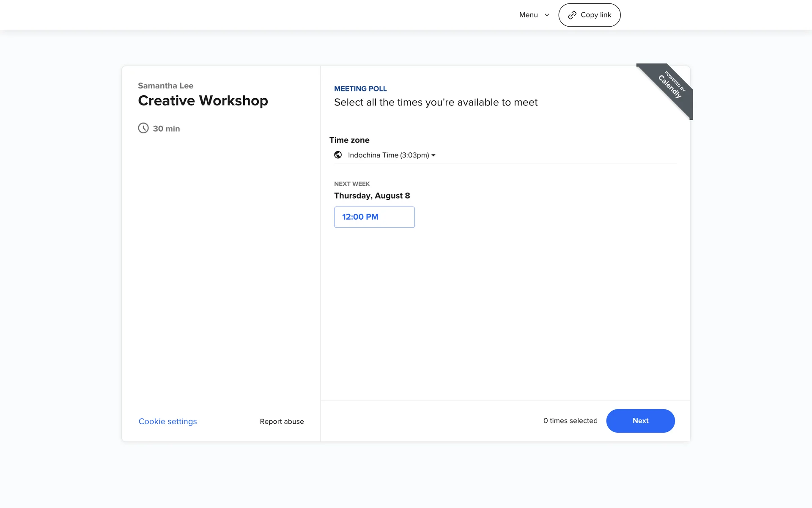Click the caret after Indochina Time (3:03pm)
This screenshot has width=812, height=508.
[x=433, y=155]
